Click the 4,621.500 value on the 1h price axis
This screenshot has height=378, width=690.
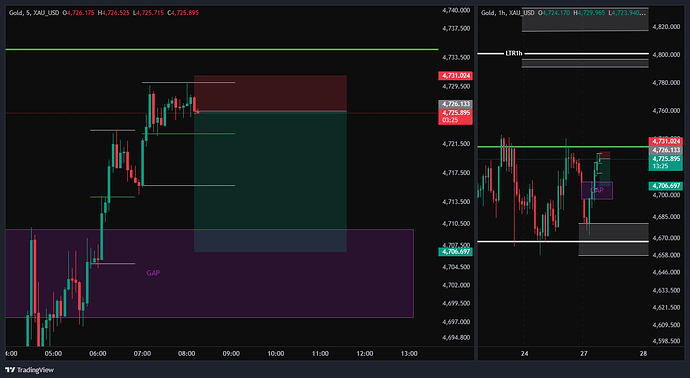pos(666,308)
